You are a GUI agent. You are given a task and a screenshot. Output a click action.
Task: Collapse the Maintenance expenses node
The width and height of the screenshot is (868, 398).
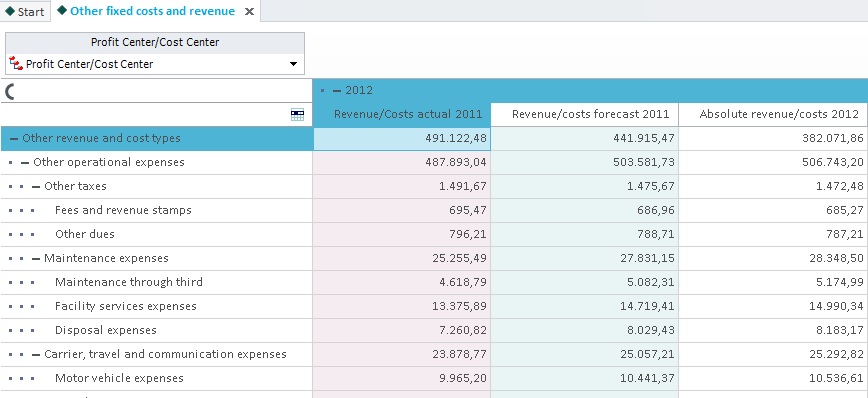click(36, 259)
